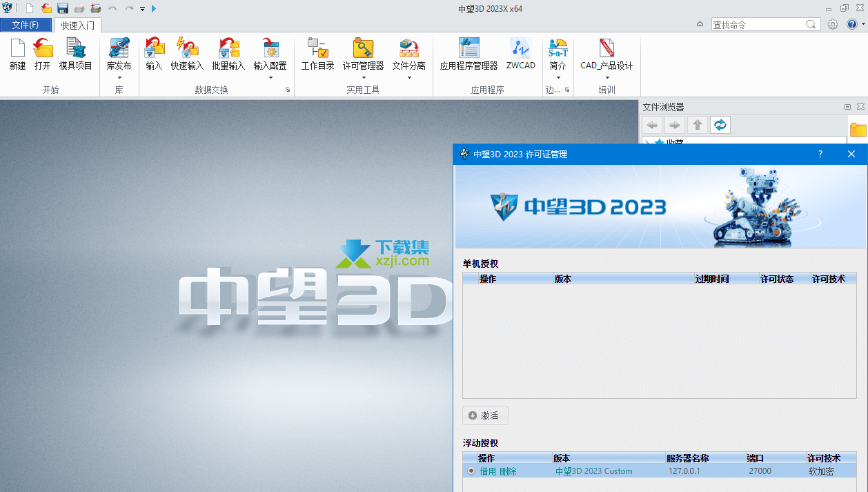
Task: Refresh the file browser
Action: (720, 125)
